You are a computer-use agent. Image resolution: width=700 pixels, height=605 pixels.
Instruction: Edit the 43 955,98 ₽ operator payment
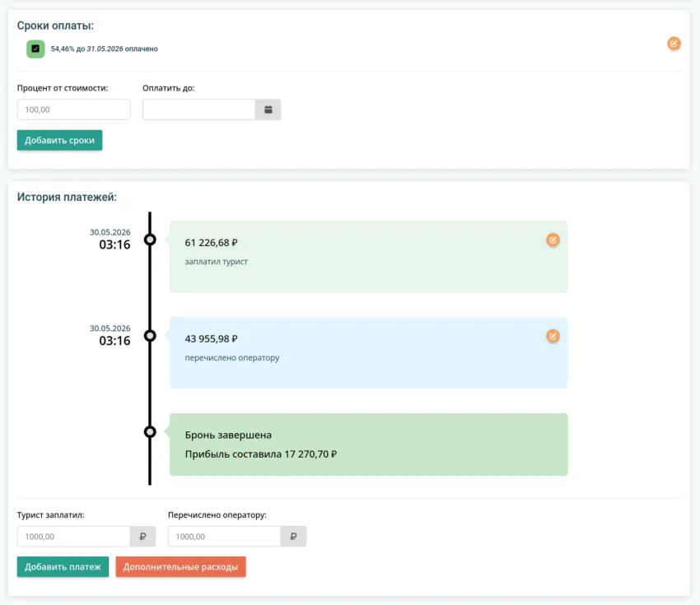tap(553, 336)
